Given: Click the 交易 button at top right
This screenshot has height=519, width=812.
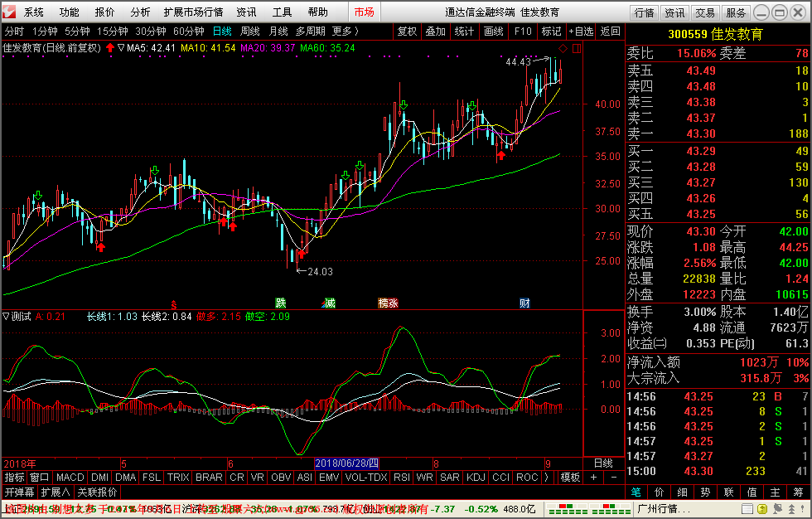Looking at the screenshot, I should [705, 12].
